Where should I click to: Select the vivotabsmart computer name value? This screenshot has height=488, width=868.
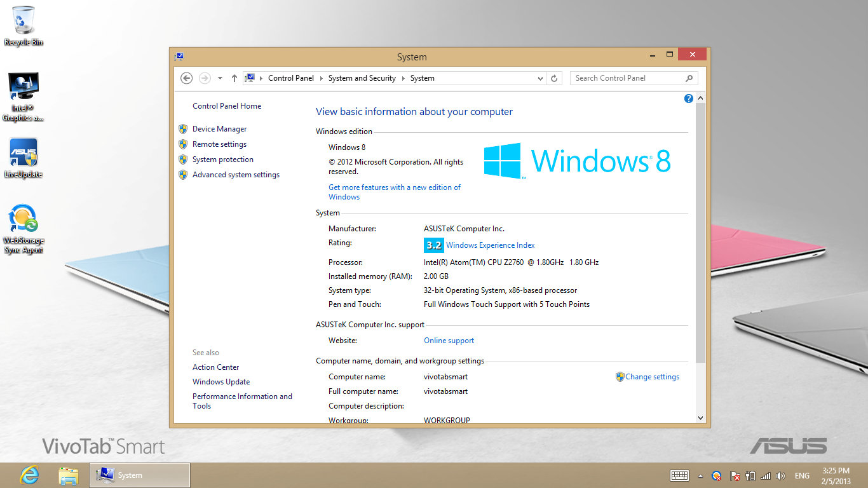pos(445,377)
